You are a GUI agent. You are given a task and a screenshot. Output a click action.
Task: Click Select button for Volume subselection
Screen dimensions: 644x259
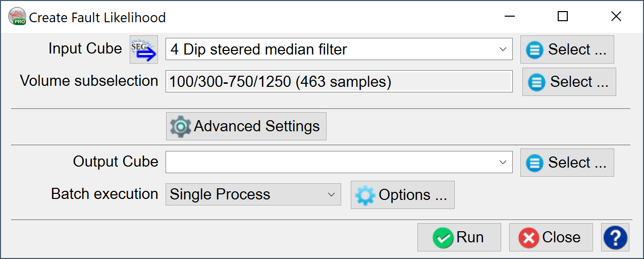(569, 82)
